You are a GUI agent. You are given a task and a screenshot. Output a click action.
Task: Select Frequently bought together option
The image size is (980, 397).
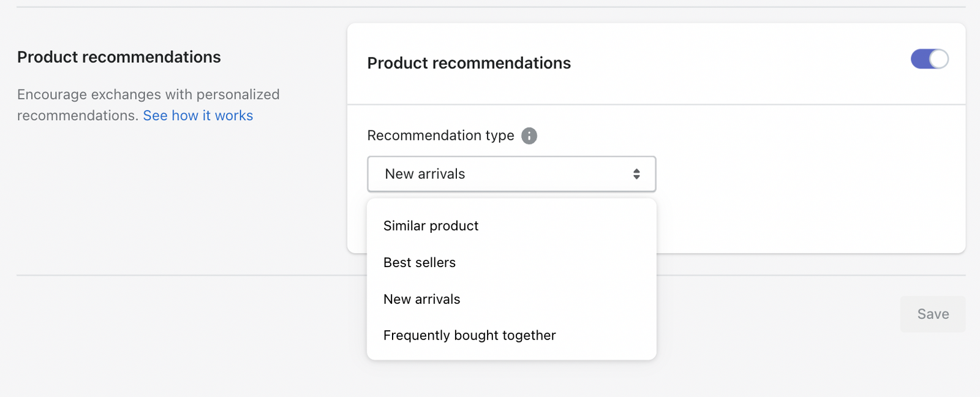469,336
